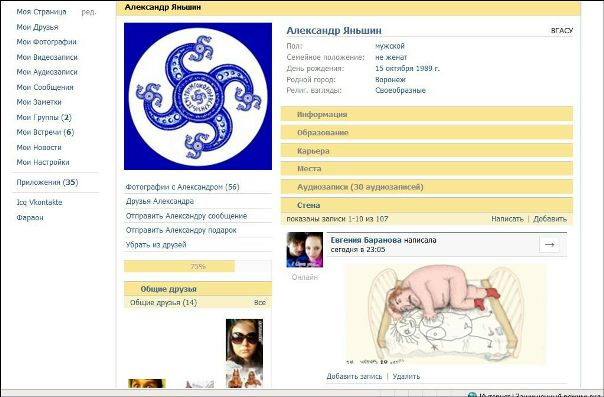
Task: Click Удалить under the wall post
Action: 406,377
